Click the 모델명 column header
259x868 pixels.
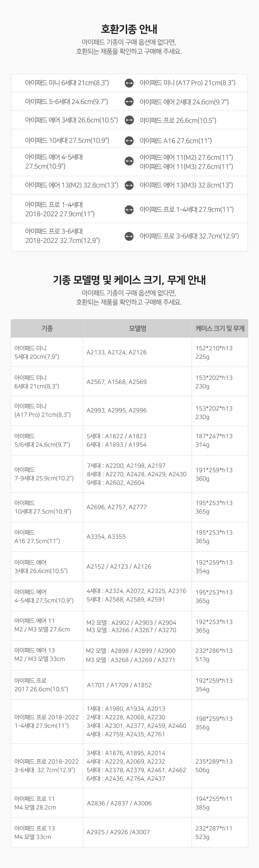137,328
